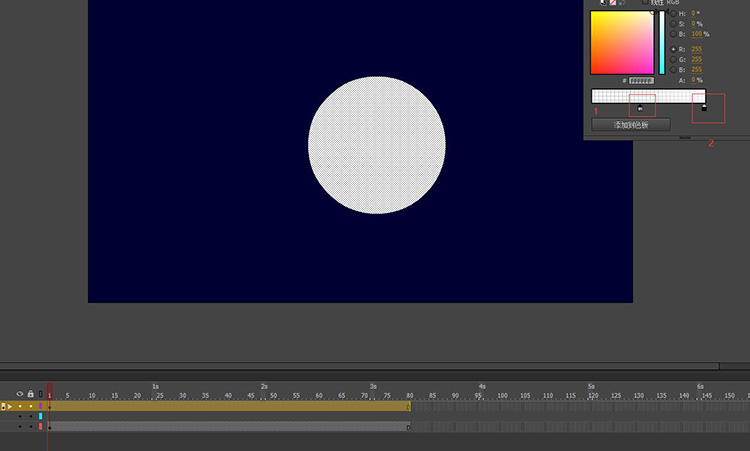Select the left gradient color stop

coord(640,108)
